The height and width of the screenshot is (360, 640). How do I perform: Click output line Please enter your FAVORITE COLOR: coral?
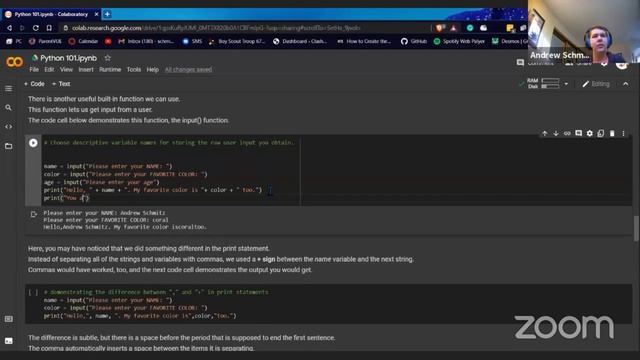106,220
